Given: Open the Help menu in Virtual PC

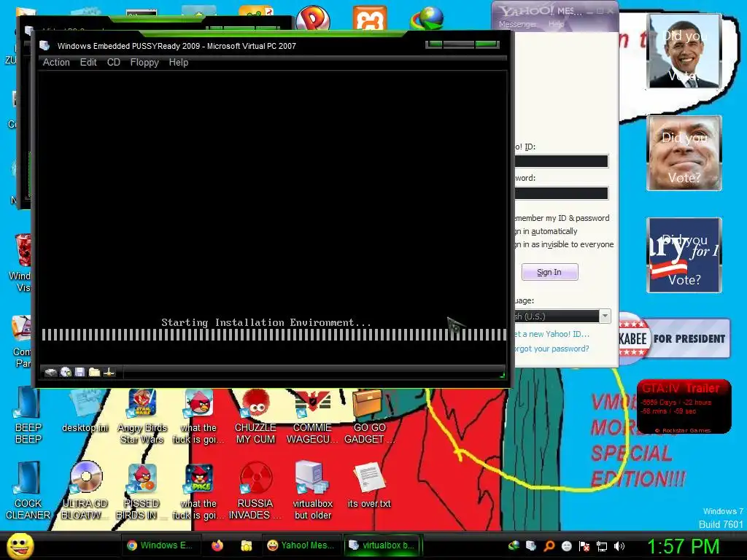Looking at the screenshot, I should click(178, 63).
